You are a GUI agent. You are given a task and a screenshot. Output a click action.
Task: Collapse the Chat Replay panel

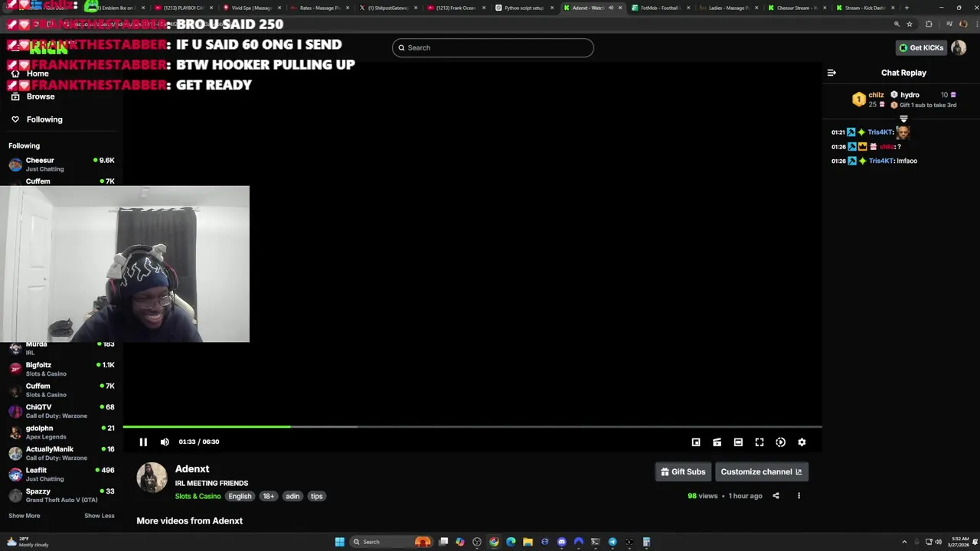(831, 73)
